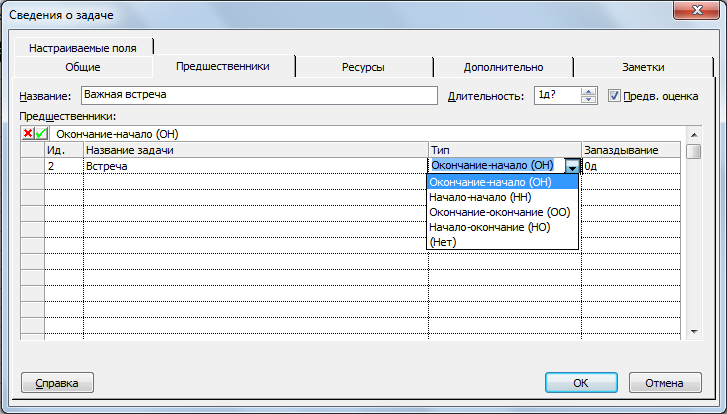Select the Тип cell for Встреча row
The height and width of the screenshot is (414, 727).
(x=496, y=166)
